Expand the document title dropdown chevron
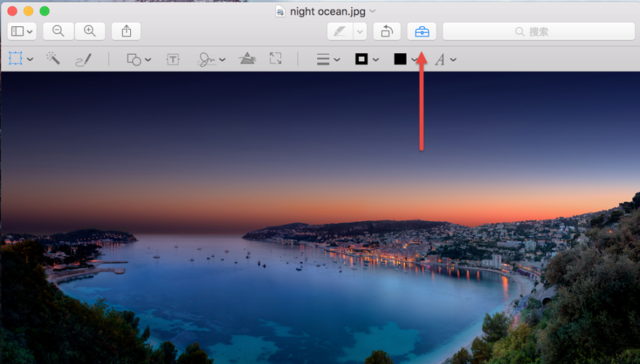640x364 pixels. (373, 11)
